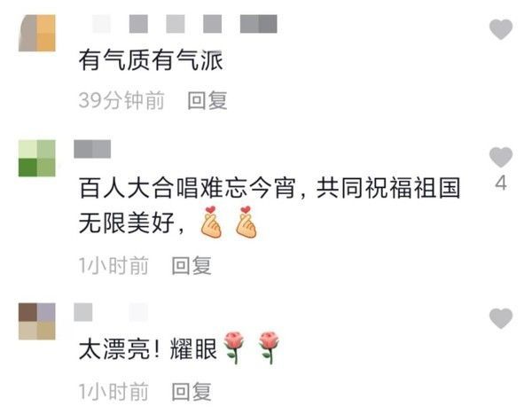This screenshot has width=532, height=414.
Task: Open blurred username above 百人大合唱 comment
Action: click(x=92, y=149)
